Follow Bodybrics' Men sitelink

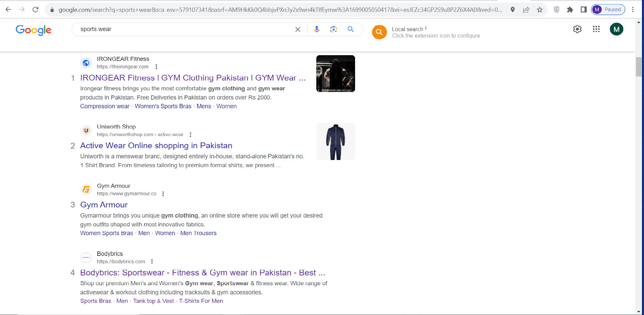point(122,301)
